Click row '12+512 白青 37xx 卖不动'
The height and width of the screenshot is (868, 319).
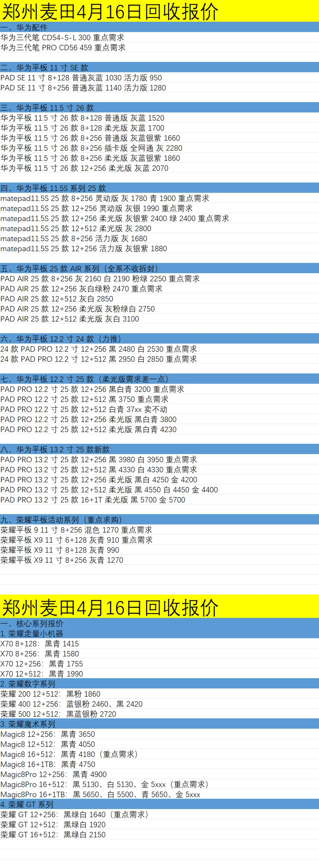coord(159,409)
